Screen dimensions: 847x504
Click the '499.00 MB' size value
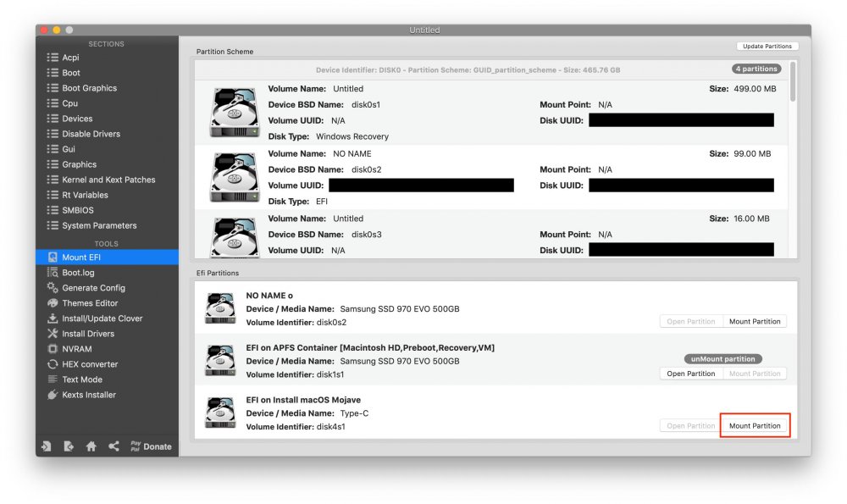(755, 89)
